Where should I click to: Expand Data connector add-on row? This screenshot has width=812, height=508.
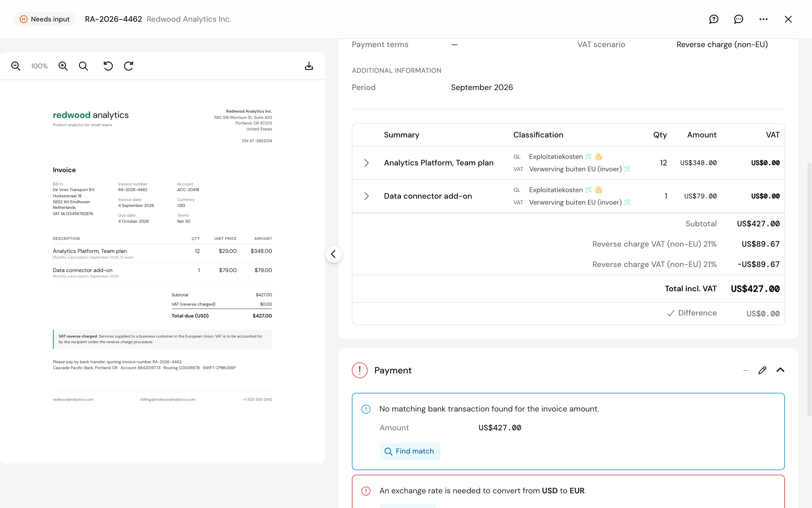click(367, 196)
